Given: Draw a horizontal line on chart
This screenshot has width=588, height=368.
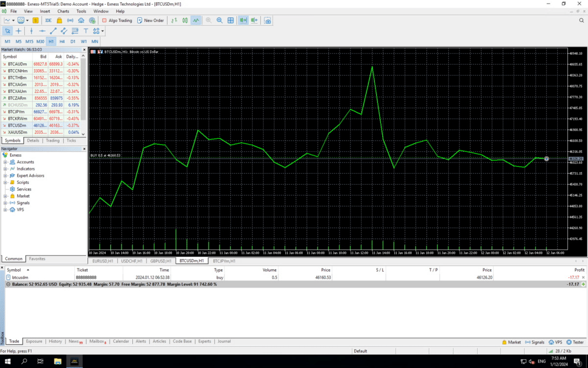Looking at the screenshot, I should 42,31.
